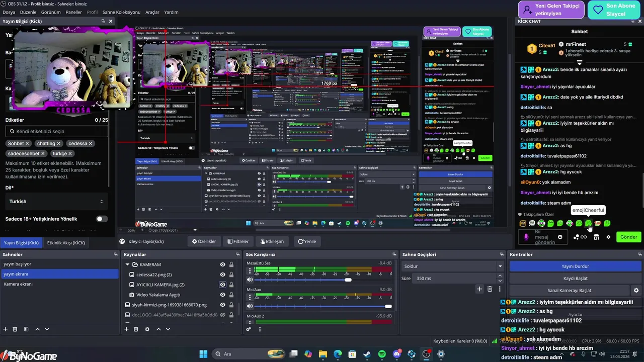Hide Video Yakalama Aygıtı source
This screenshot has width=644, height=362.
pos(222,295)
